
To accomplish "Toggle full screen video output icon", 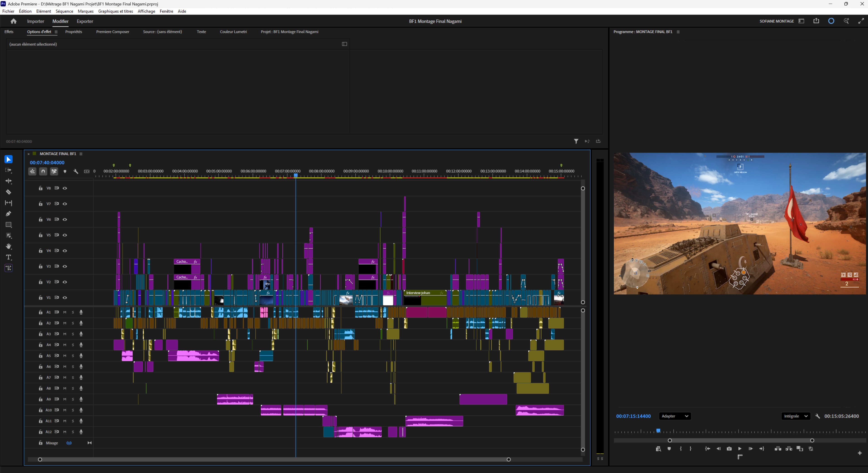I will (861, 21).
